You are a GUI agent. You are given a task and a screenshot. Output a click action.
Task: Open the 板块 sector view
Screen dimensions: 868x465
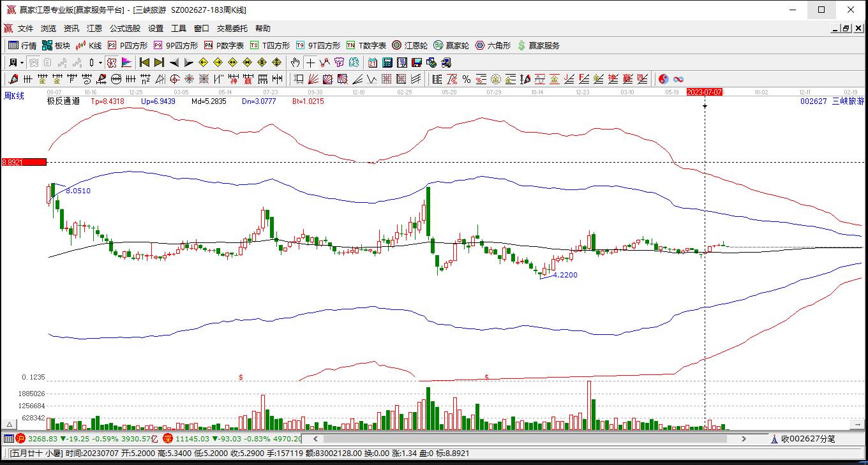(x=56, y=45)
